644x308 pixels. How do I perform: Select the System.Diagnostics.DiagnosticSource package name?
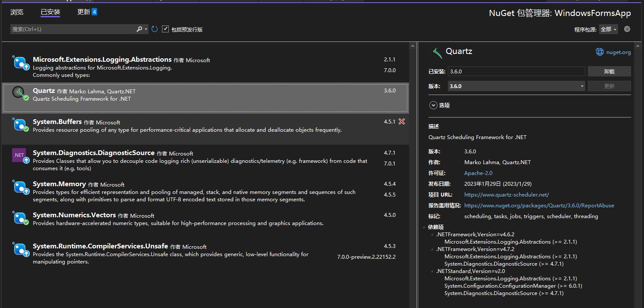[94, 153]
